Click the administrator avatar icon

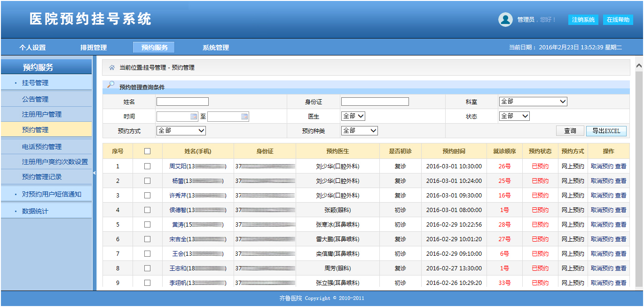[505, 19]
